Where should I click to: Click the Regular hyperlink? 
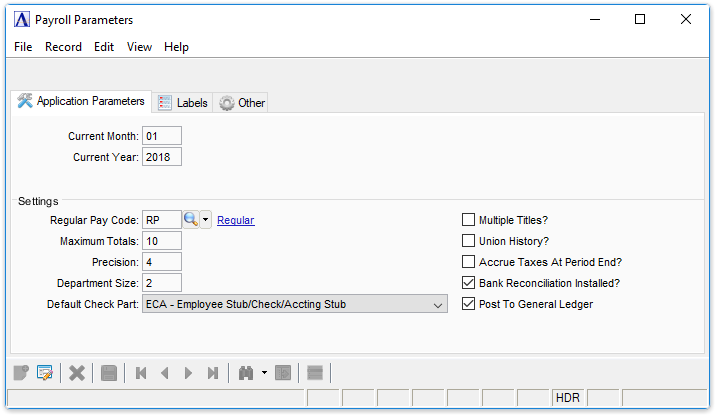click(236, 220)
